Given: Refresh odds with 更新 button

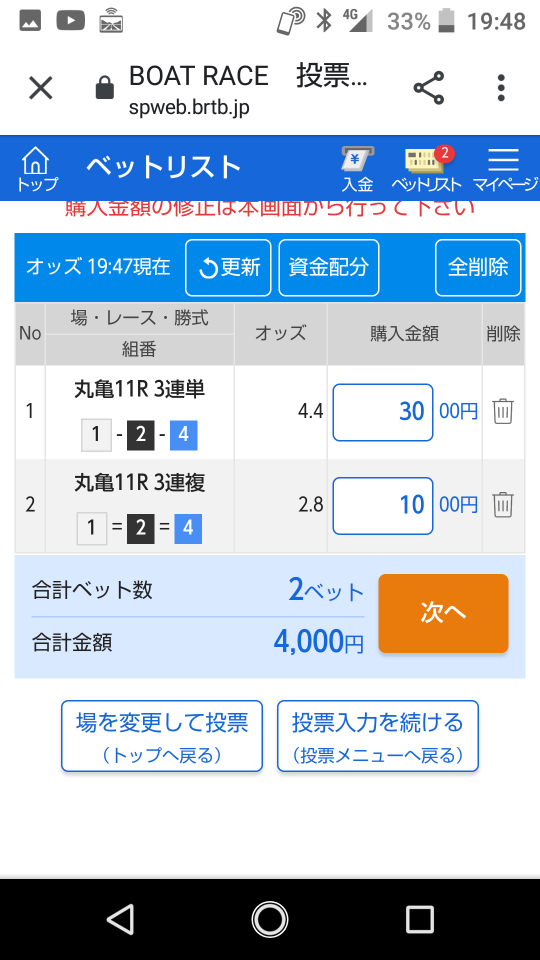Looking at the screenshot, I should click(x=228, y=268).
